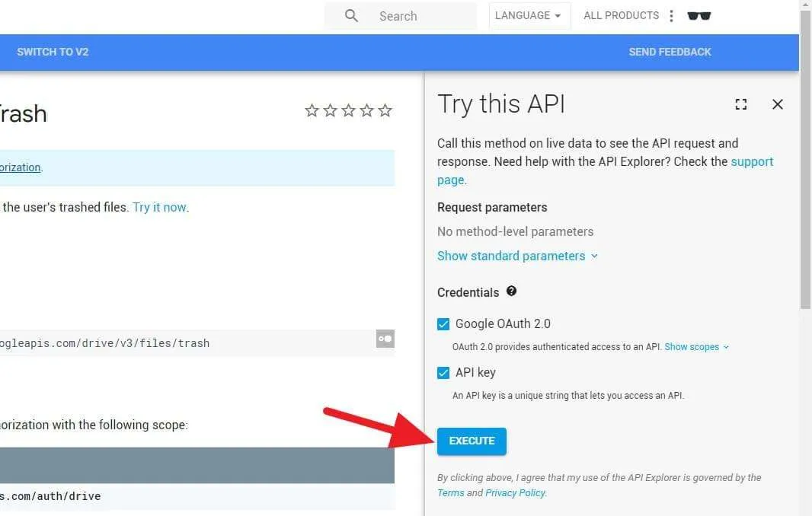Expand Show scopes under OAuth 2.0

(x=696, y=347)
